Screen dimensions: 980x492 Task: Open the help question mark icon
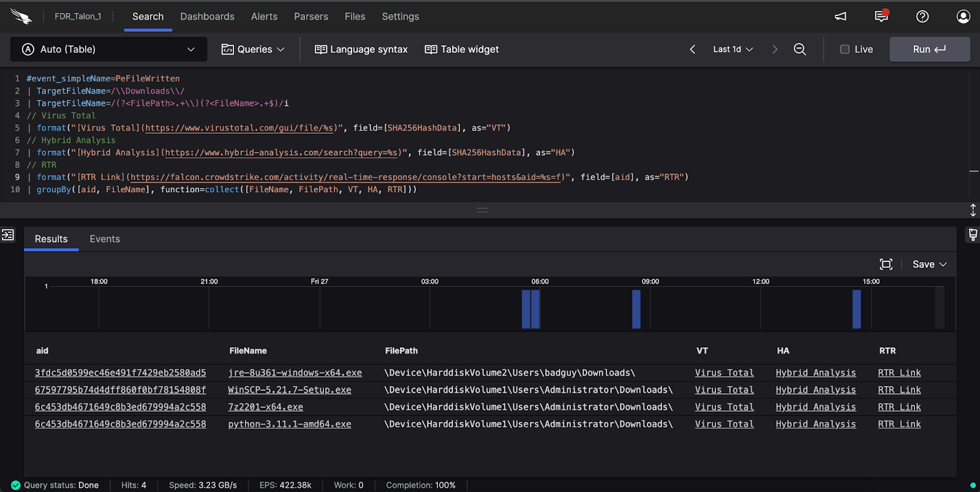pyautogui.click(x=922, y=17)
